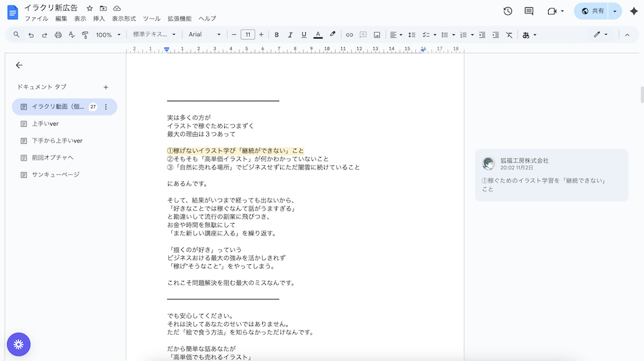Open the 100% zoom dropdown
This screenshot has width=644, height=361.
coord(108,35)
